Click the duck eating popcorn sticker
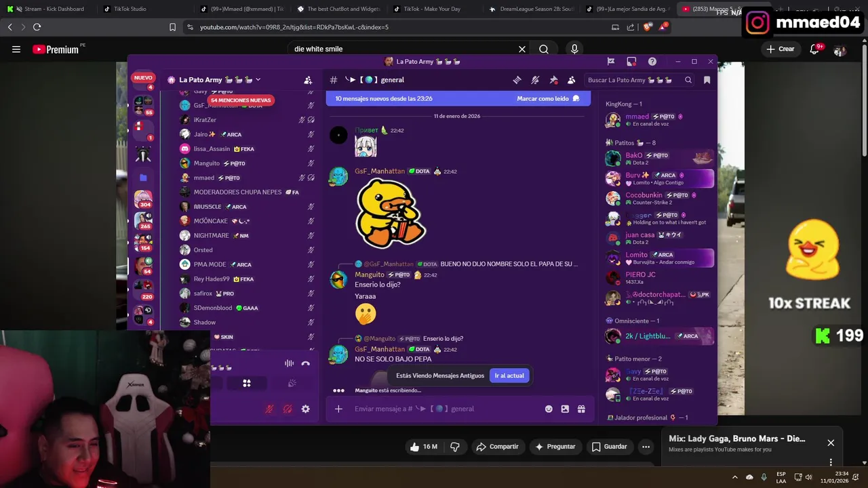Image resolution: width=868 pixels, height=488 pixels. (391, 214)
